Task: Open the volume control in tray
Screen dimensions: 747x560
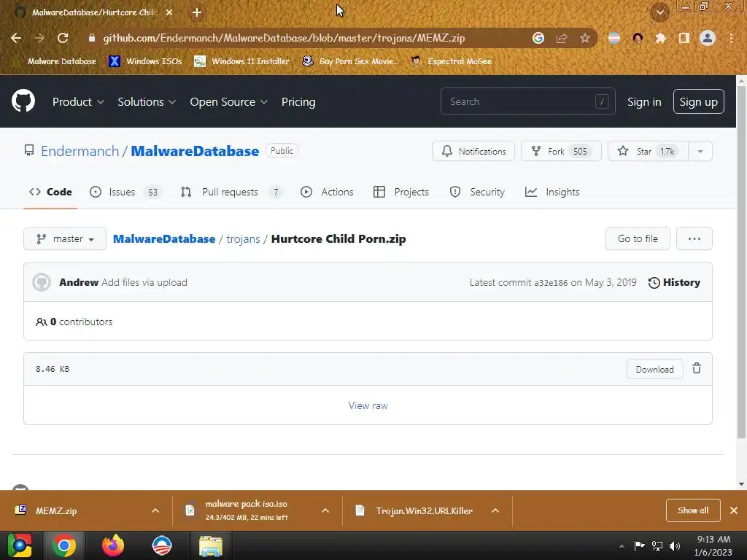Action: pos(675,545)
